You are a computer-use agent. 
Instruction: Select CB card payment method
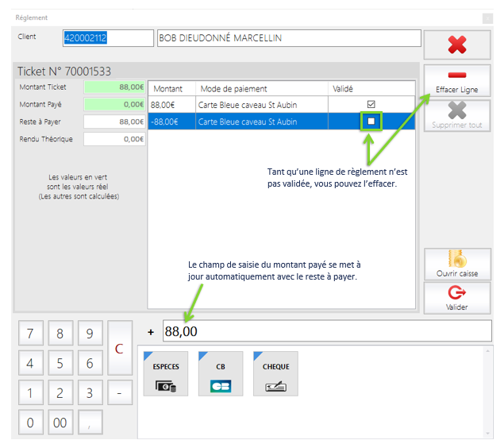tap(221, 374)
